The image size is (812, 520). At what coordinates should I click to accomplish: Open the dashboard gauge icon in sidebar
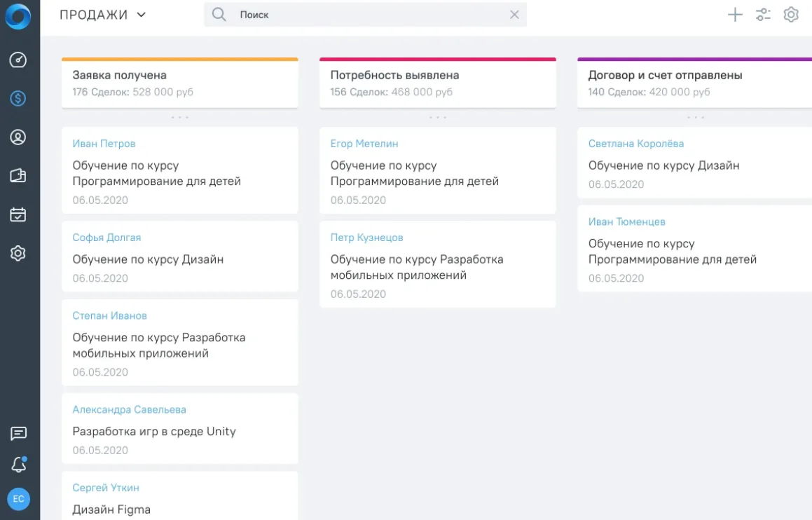pos(18,60)
